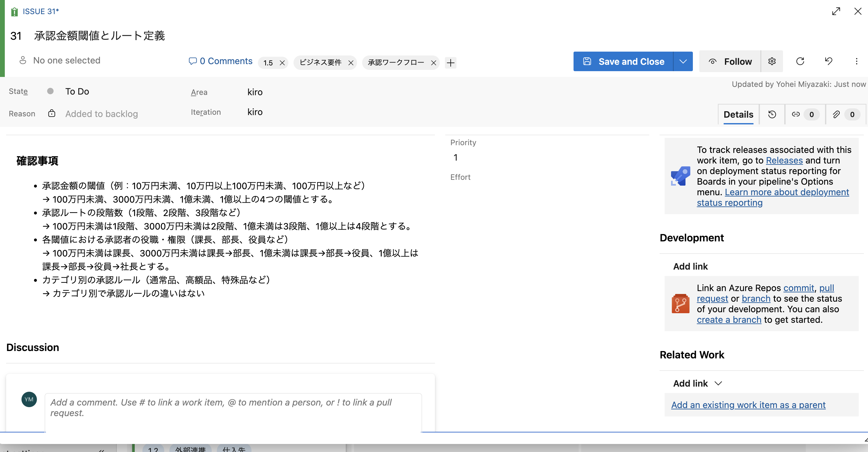Open the History tab icon

point(772,114)
